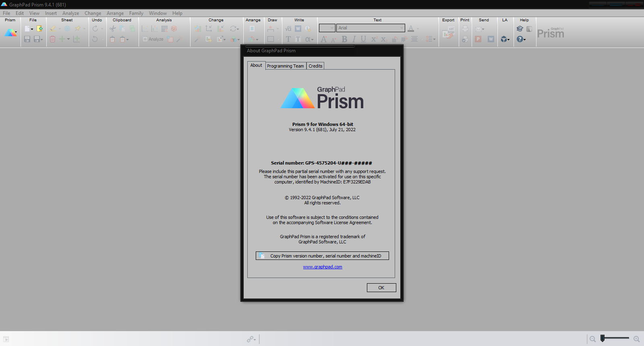
Task: Open the Prism logo menu button
Action: pos(10,33)
